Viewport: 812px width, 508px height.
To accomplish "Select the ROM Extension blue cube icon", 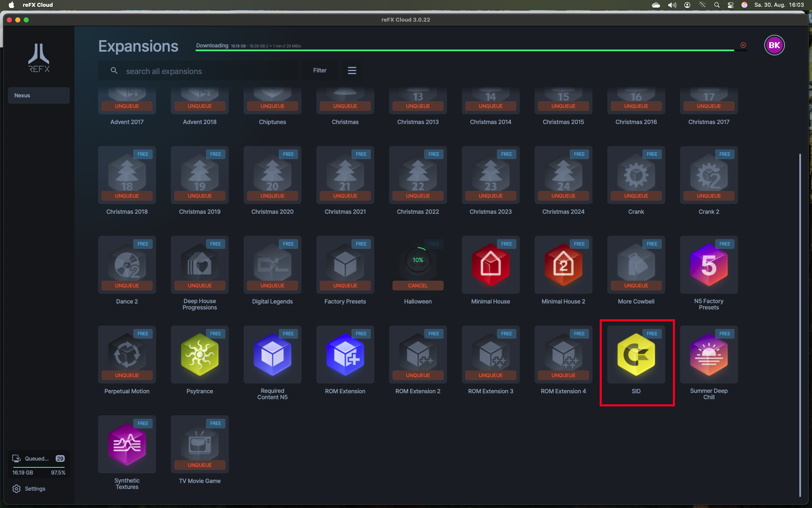I will [345, 355].
